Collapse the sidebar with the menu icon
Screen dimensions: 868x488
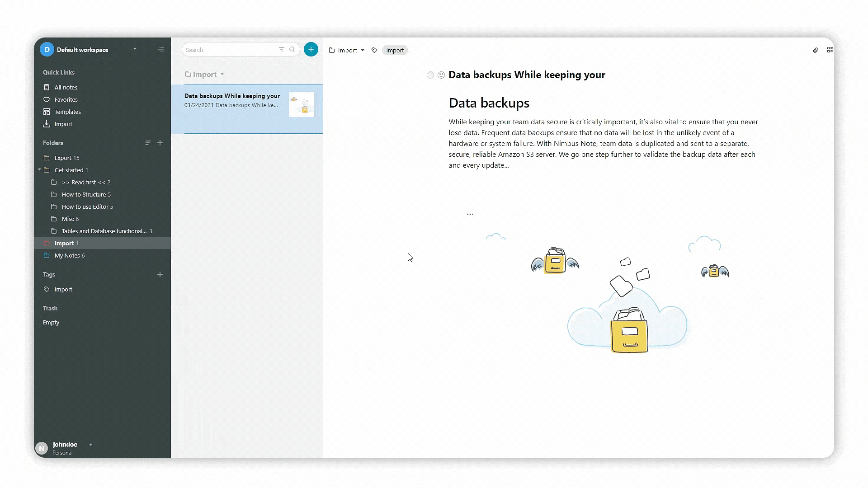coord(161,50)
